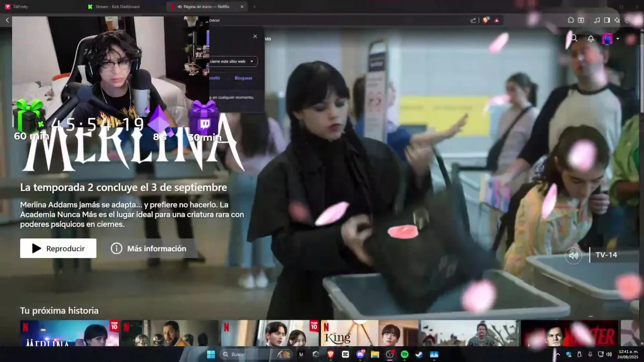Open OBS Studio from the taskbar
The height and width of the screenshot is (362, 644).
[390, 354]
